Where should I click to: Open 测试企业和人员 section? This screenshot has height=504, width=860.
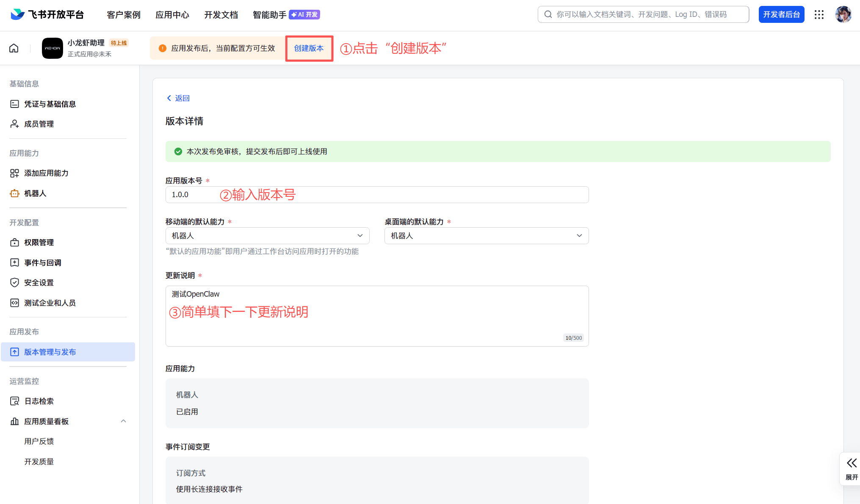click(x=50, y=303)
